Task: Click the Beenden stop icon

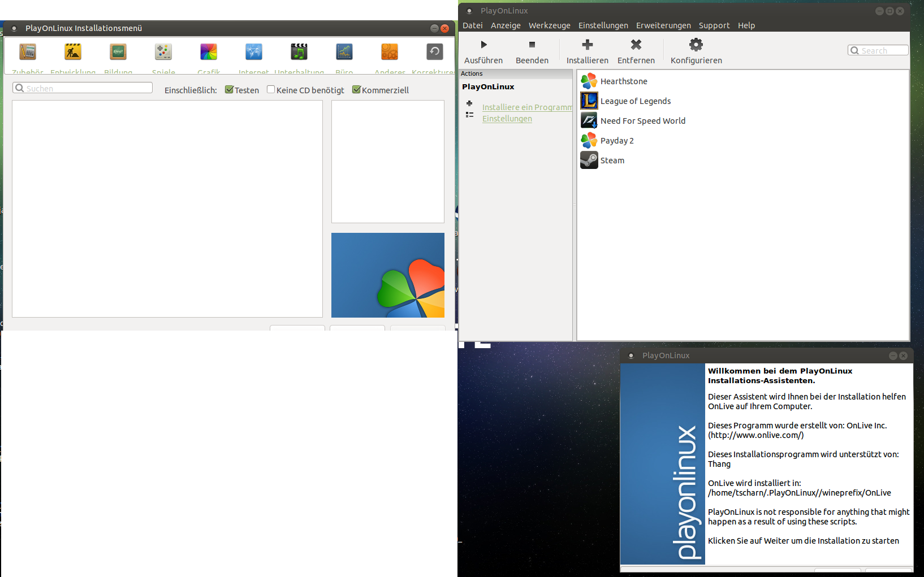Action: (x=532, y=45)
